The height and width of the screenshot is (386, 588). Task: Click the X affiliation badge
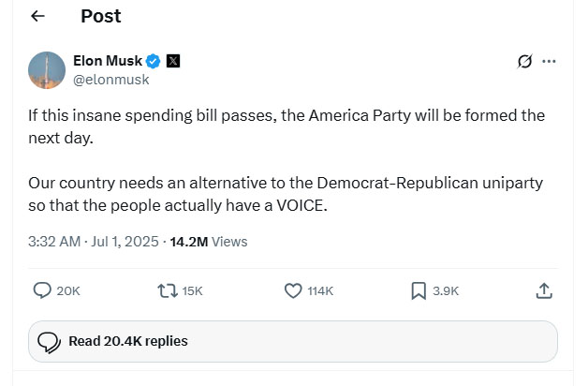coord(173,62)
